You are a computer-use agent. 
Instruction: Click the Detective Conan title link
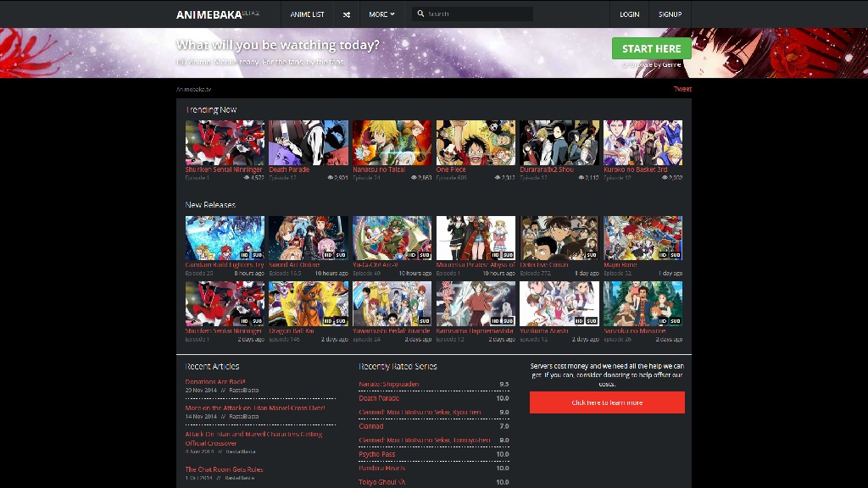pos(544,265)
